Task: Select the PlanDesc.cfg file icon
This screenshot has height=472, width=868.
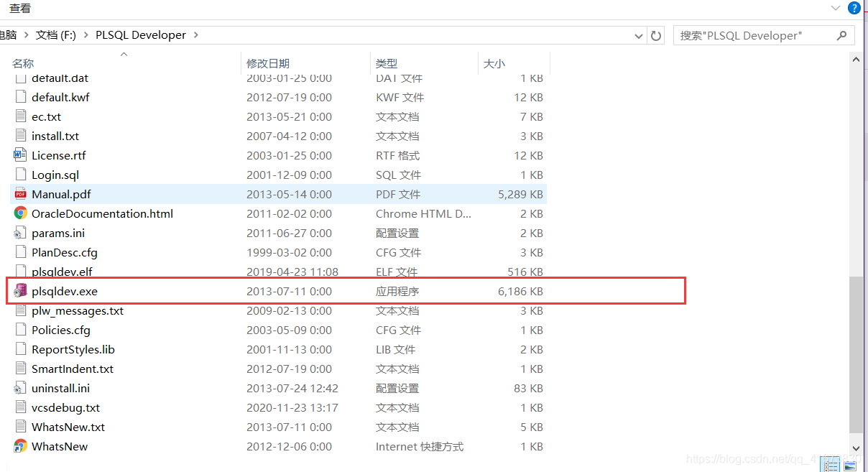Action: pyautogui.click(x=20, y=252)
